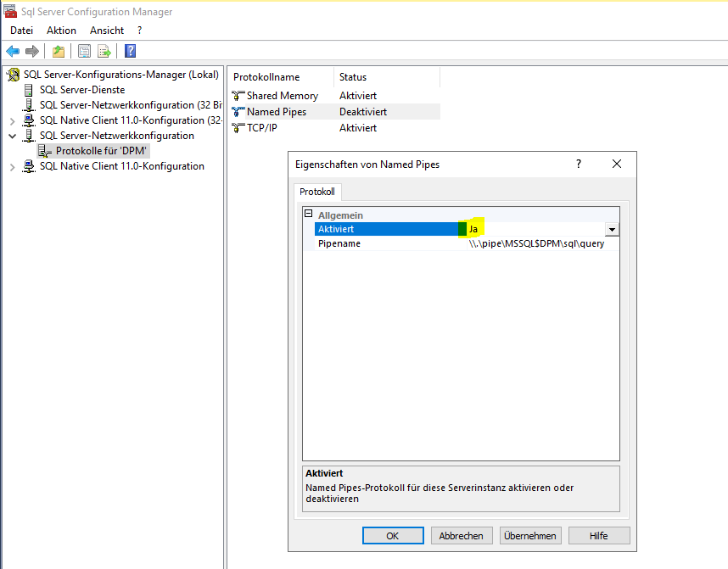Click the Aktiviert status of TCP/IP
Viewport: 728px width, 569px height.
358,128
